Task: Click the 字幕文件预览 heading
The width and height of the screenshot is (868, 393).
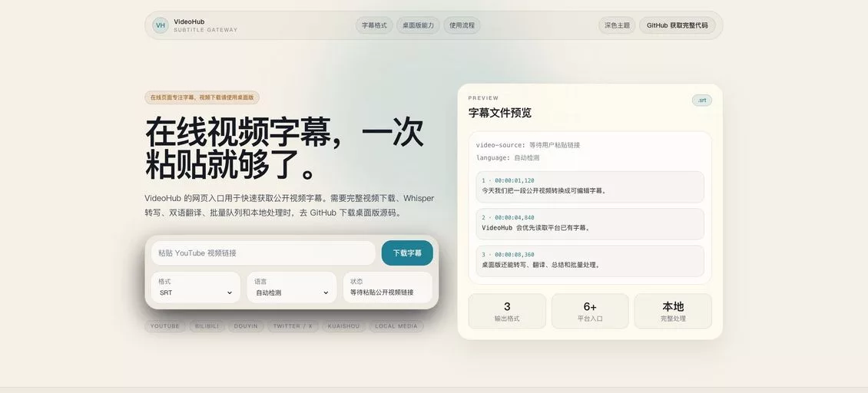Action: coord(500,113)
